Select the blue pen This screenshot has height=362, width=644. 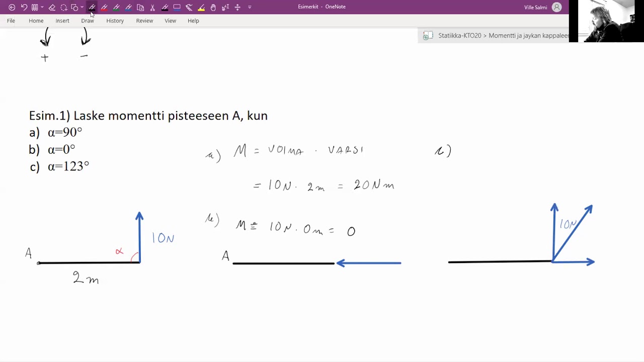[x=128, y=7]
